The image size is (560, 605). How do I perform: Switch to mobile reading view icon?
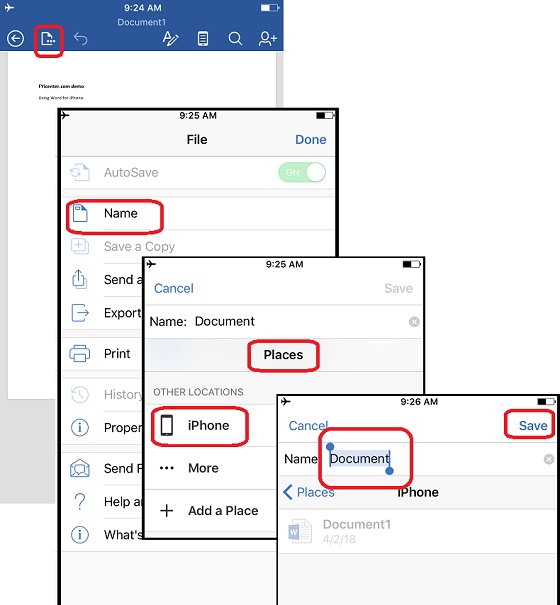203,39
